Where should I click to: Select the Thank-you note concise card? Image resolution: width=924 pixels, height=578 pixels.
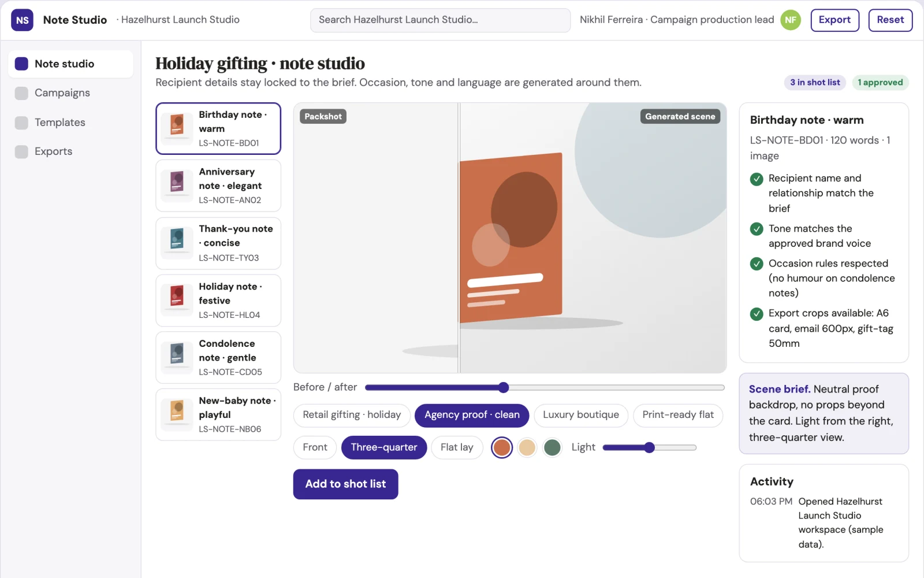(218, 243)
